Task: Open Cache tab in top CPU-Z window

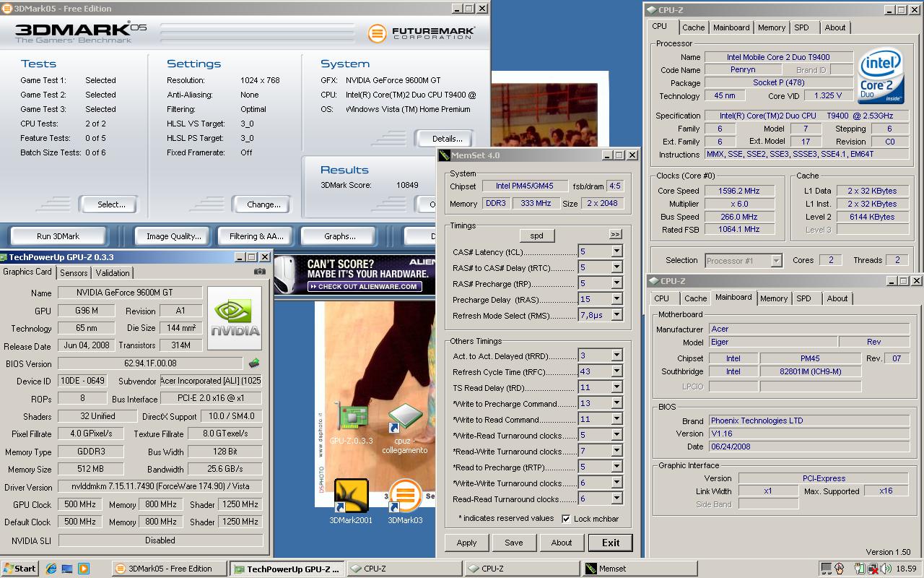Action: pos(694,27)
